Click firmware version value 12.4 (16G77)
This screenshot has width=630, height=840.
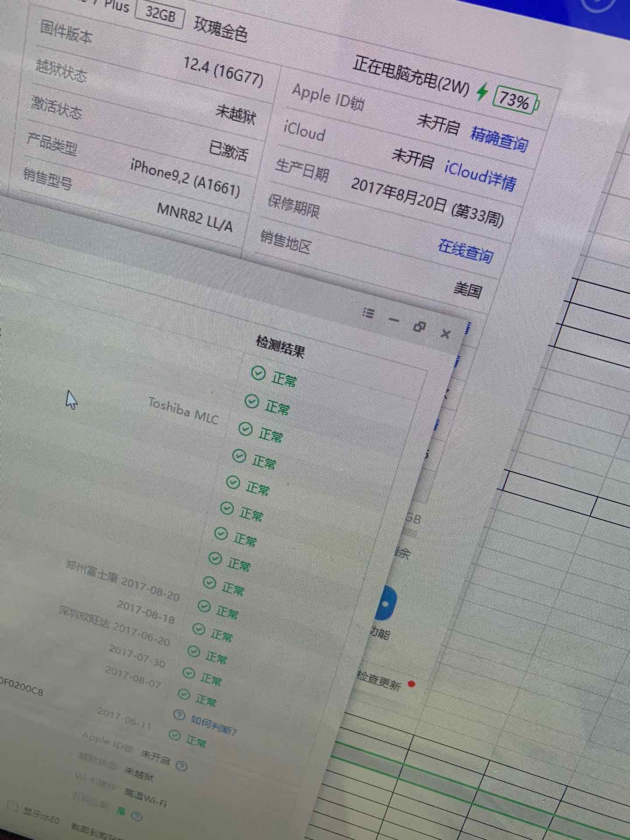click(223, 71)
